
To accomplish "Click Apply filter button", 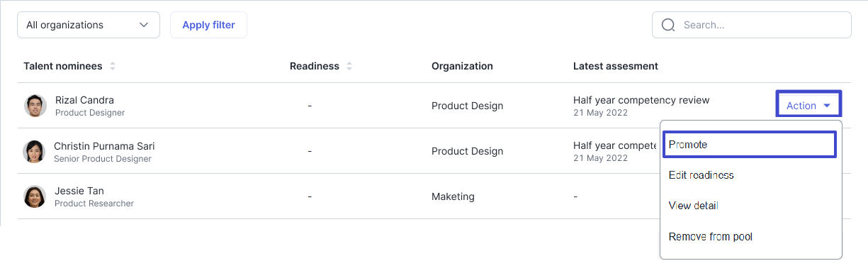I will coord(208,25).
